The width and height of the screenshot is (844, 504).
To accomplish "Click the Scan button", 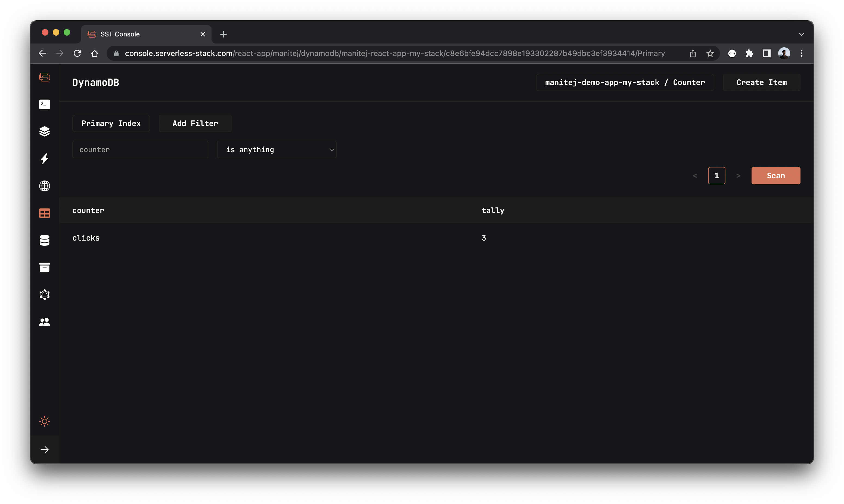I will point(776,175).
